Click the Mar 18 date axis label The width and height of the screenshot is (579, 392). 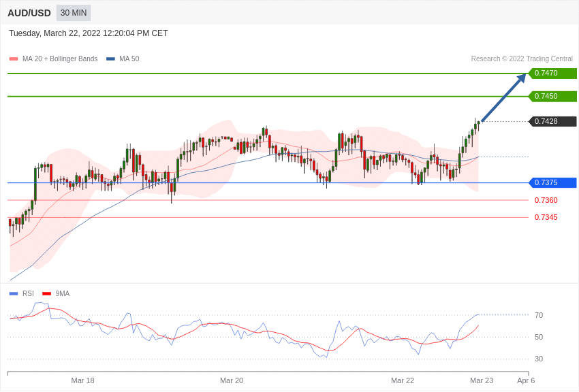pos(82,380)
